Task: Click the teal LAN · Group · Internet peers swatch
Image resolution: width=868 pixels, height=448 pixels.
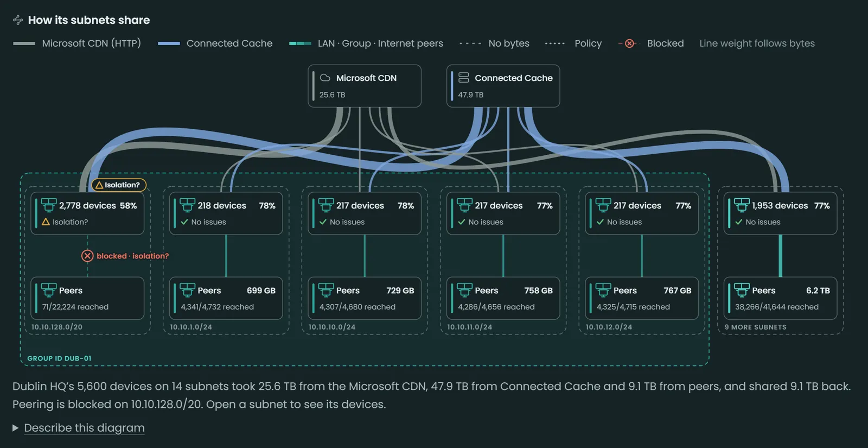Action: [300, 43]
